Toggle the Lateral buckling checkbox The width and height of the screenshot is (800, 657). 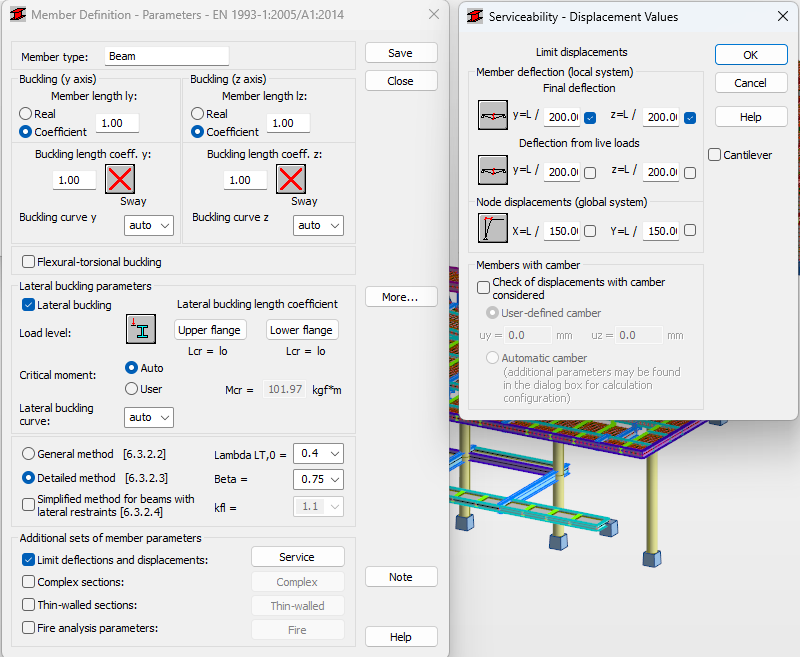[29, 305]
